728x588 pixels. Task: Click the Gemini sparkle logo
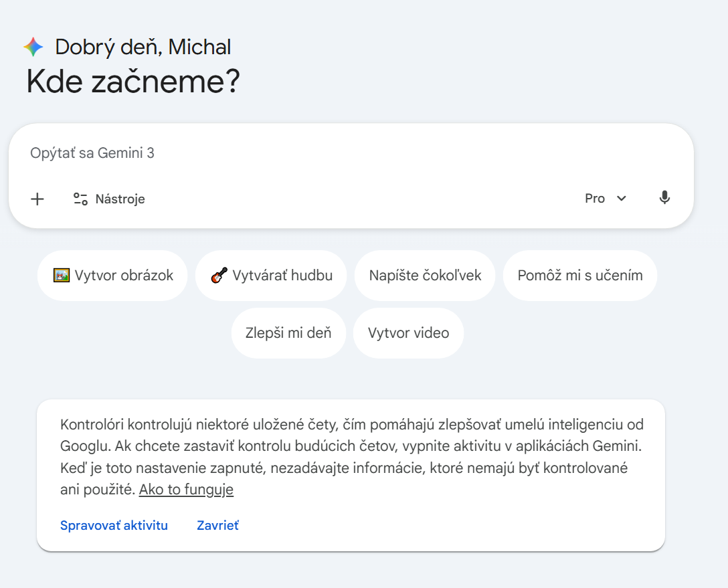tap(33, 47)
